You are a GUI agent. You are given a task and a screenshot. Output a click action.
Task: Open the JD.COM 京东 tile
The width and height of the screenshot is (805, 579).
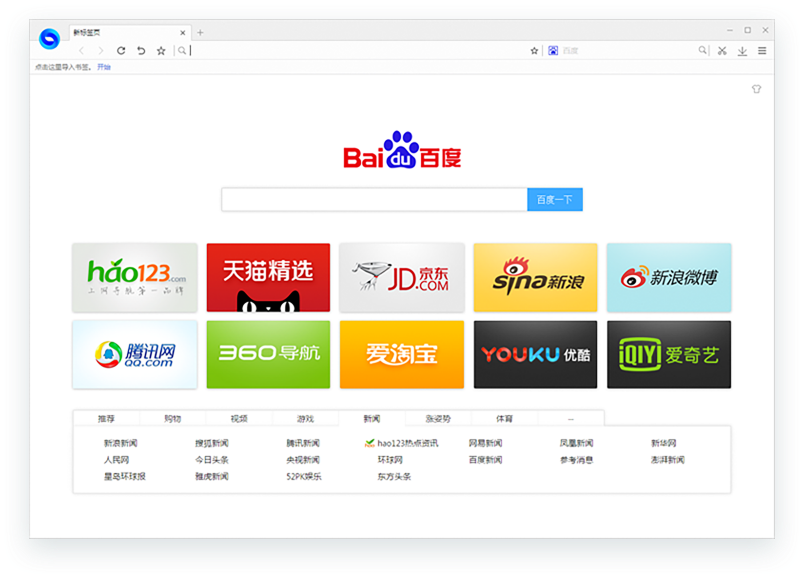[402, 278]
